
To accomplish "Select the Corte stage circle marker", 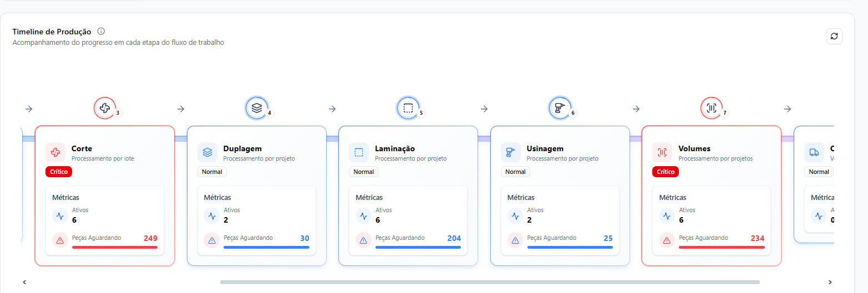I will coord(104,108).
